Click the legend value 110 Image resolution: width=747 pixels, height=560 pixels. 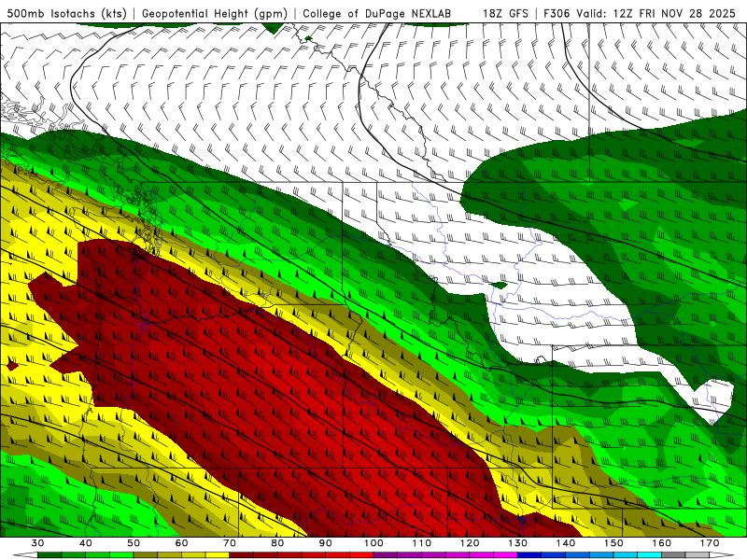pyautogui.click(x=422, y=543)
